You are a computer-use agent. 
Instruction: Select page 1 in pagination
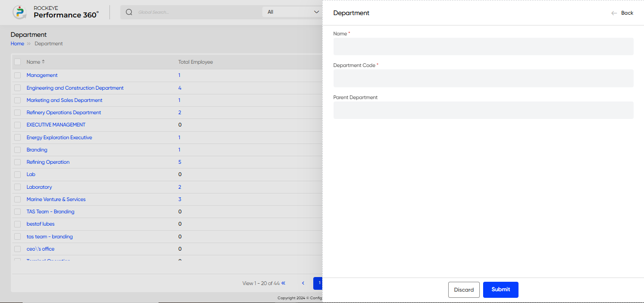[318, 283]
